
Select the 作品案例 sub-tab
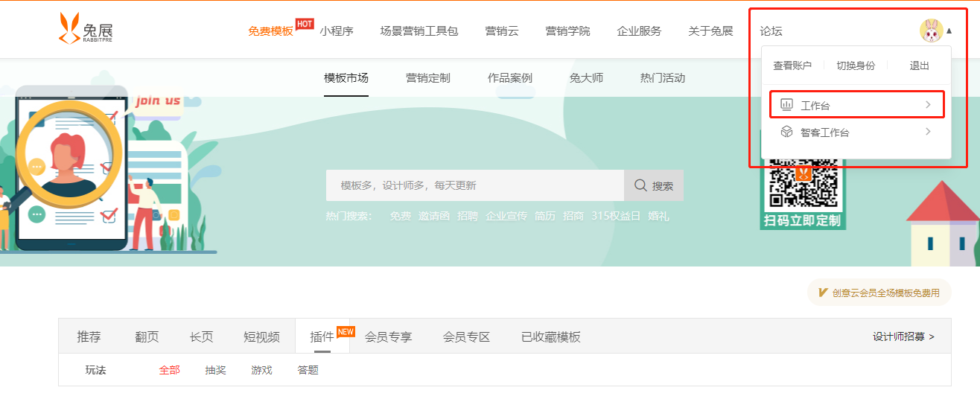510,77
